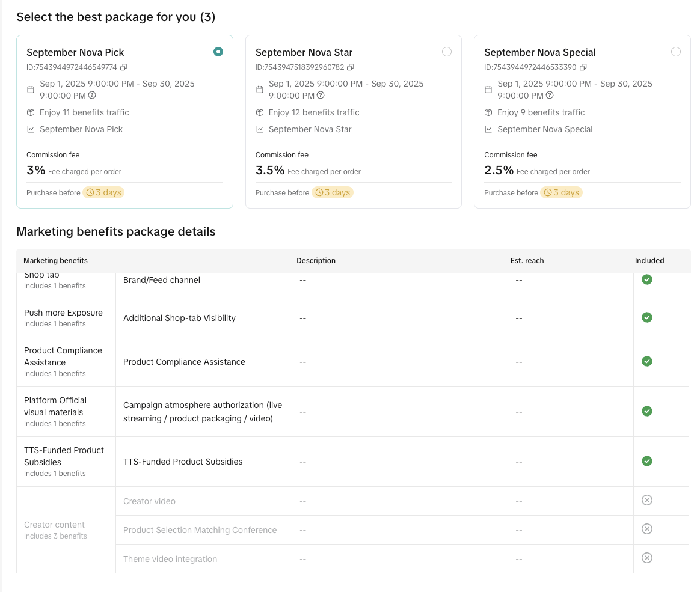
Task: Select the September Nova Star radio button
Action: [x=447, y=52]
